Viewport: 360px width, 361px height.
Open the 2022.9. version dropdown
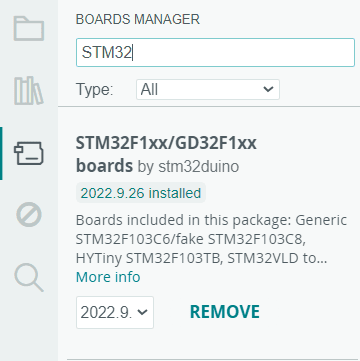coord(115,312)
